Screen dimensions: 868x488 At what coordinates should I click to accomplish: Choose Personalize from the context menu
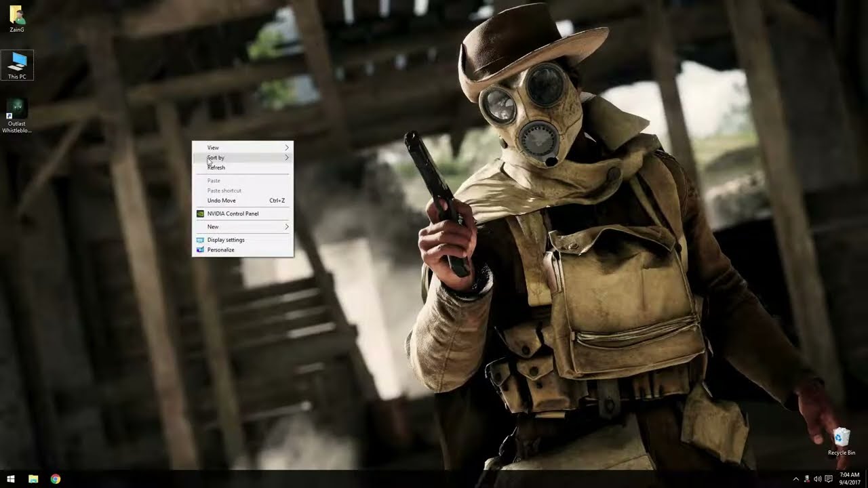(x=243, y=249)
